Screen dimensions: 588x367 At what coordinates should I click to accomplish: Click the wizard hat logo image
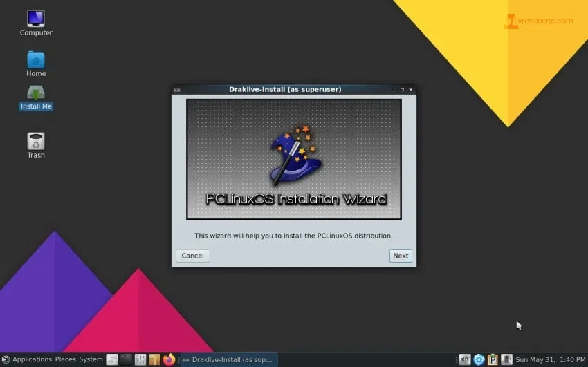(295, 155)
